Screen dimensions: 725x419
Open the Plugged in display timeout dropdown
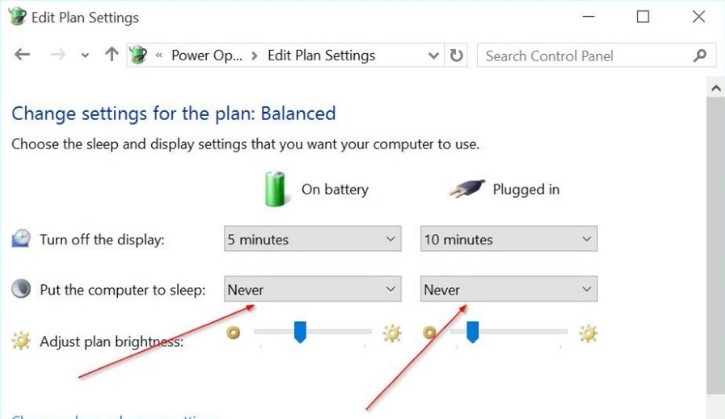(508, 240)
